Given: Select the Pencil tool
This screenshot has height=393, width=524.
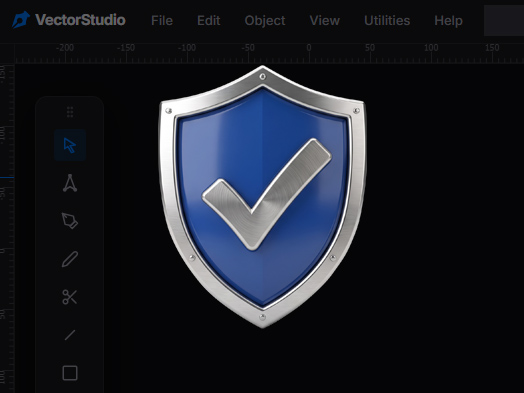Looking at the screenshot, I should 70,259.
